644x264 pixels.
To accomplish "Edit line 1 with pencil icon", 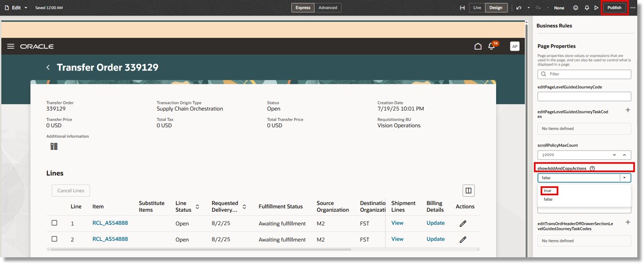I will 463,224.
